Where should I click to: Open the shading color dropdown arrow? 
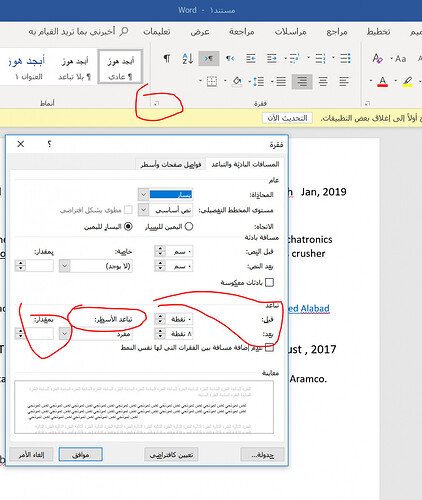[x=225, y=81]
